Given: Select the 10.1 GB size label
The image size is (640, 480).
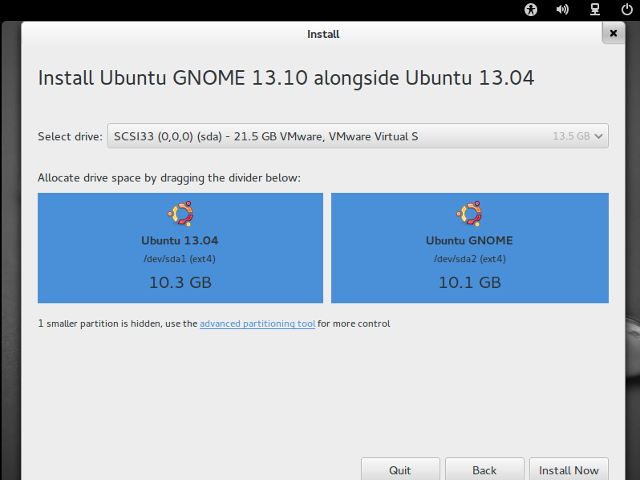Looking at the screenshot, I should [469, 282].
